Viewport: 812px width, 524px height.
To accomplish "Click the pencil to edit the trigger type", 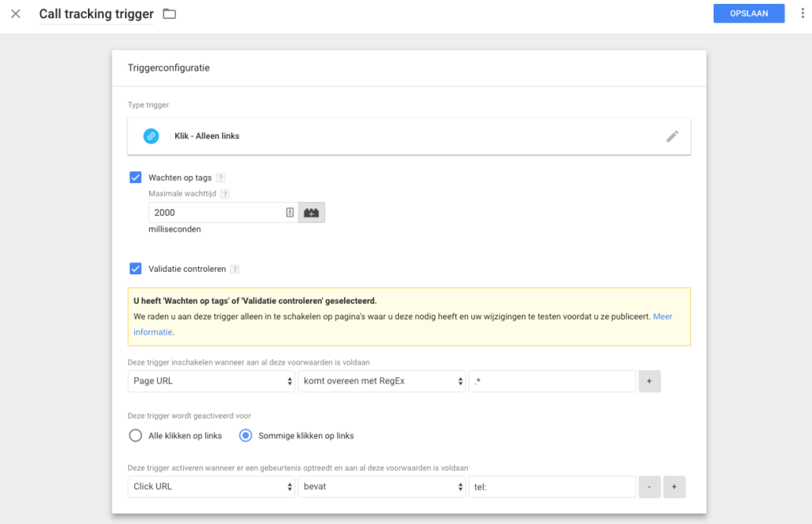I will [x=672, y=136].
